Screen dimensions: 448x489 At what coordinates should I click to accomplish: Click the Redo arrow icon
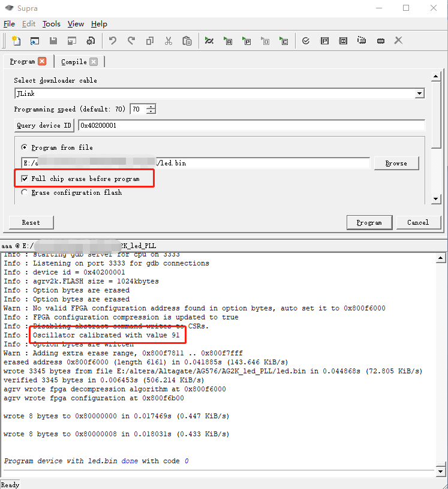coord(131,41)
